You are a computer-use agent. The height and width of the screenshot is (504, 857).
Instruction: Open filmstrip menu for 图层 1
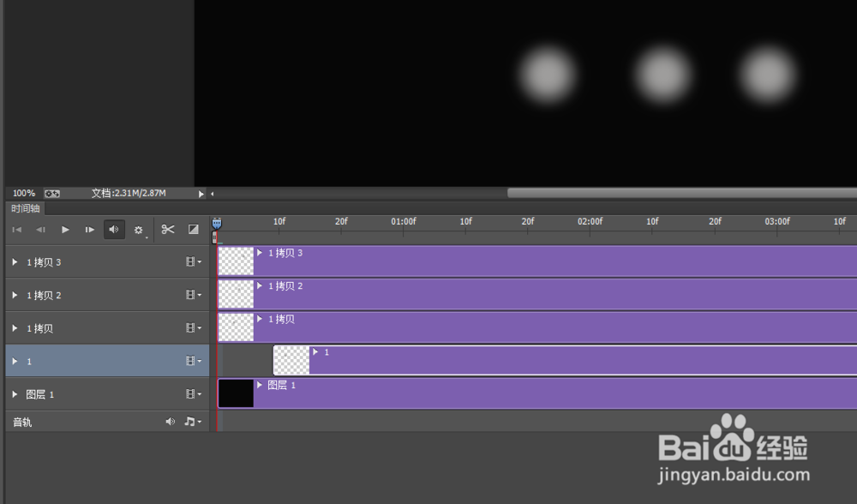(x=193, y=393)
